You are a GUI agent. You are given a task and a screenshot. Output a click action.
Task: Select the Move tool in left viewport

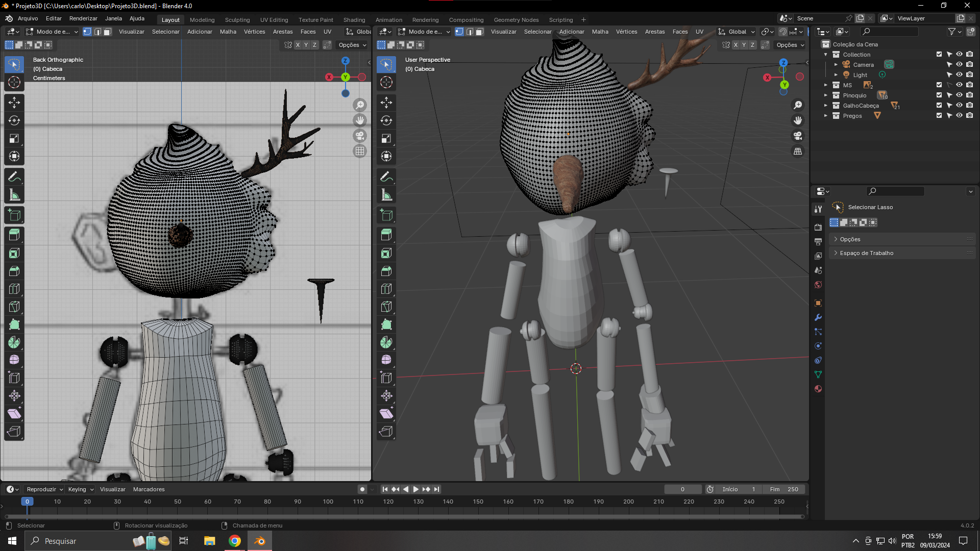[14, 103]
